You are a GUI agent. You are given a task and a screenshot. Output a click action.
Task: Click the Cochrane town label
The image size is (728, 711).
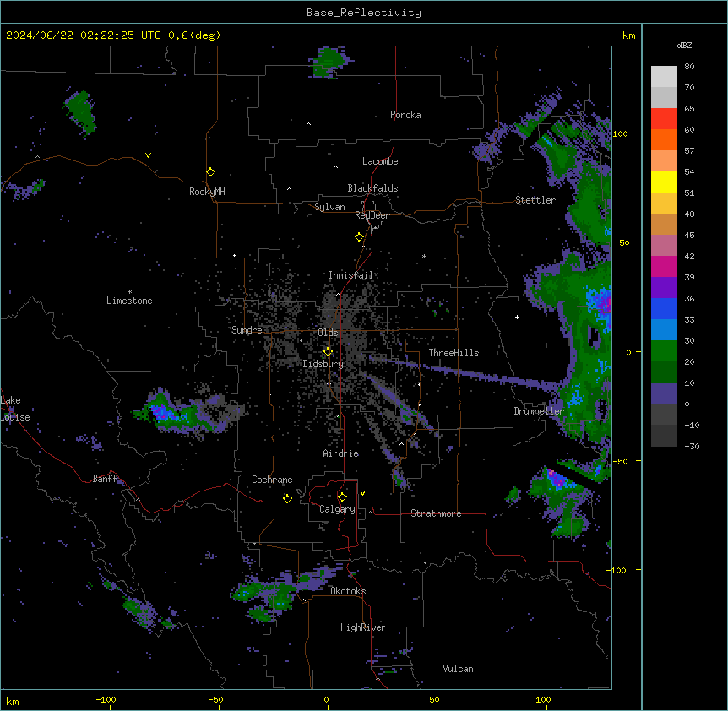point(272,480)
